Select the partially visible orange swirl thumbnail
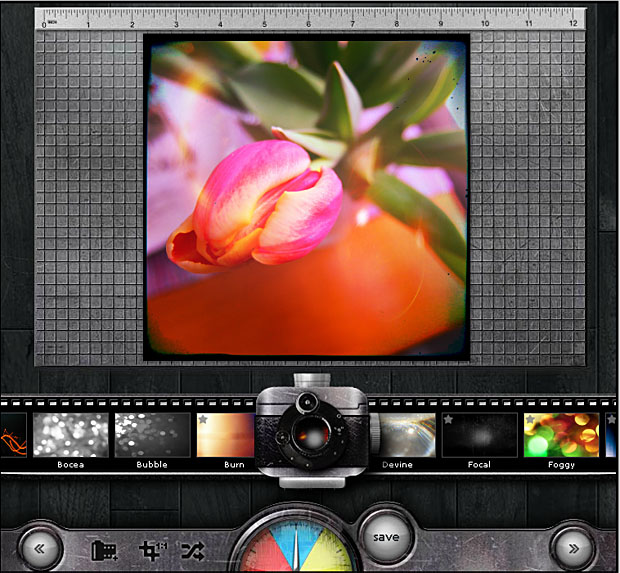The height and width of the screenshot is (573, 620). [12, 435]
